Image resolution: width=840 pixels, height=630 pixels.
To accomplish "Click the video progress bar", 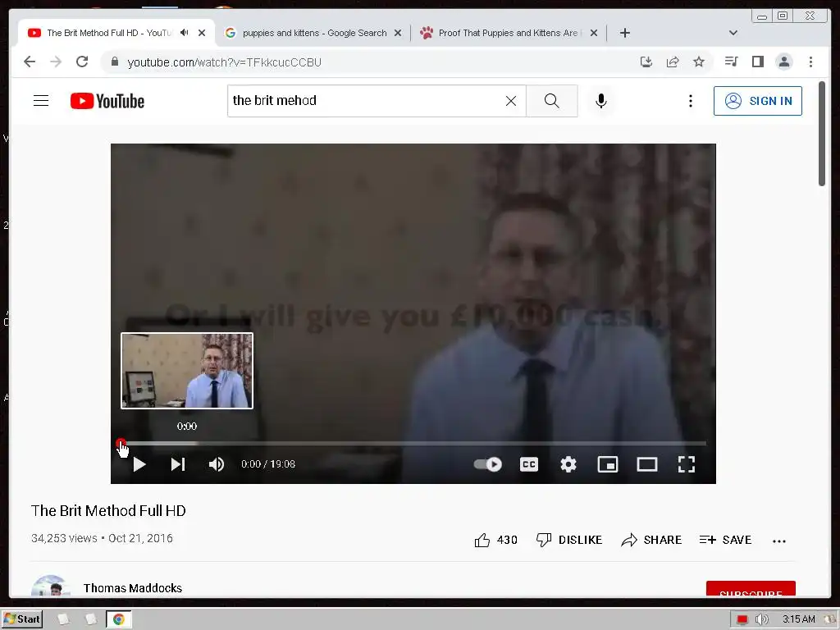I will (413, 444).
